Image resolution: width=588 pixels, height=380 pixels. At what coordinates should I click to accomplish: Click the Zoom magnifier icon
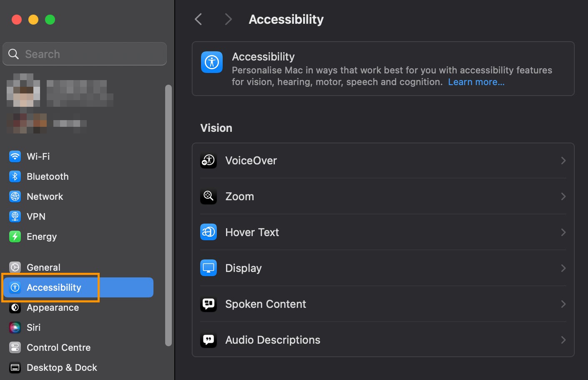tap(209, 196)
